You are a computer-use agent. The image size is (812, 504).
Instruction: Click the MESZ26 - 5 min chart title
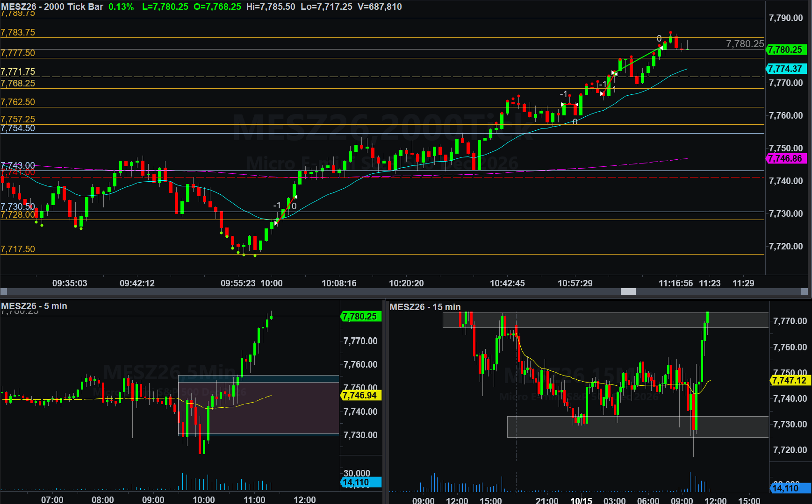pos(34,306)
